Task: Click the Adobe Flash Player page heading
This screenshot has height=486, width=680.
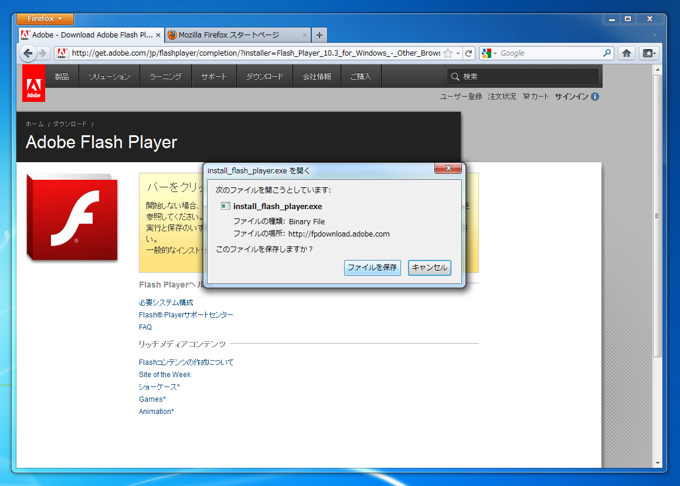Action: [101, 143]
